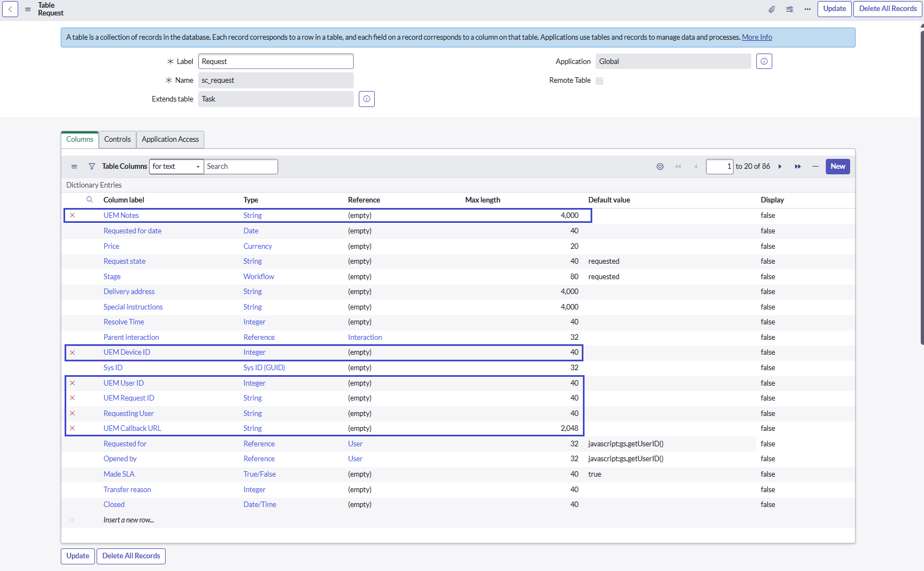Image resolution: width=924 pixels, height=571 pixels.
Task: Open list personalize gear icon
Action: (x=660, y=167)
